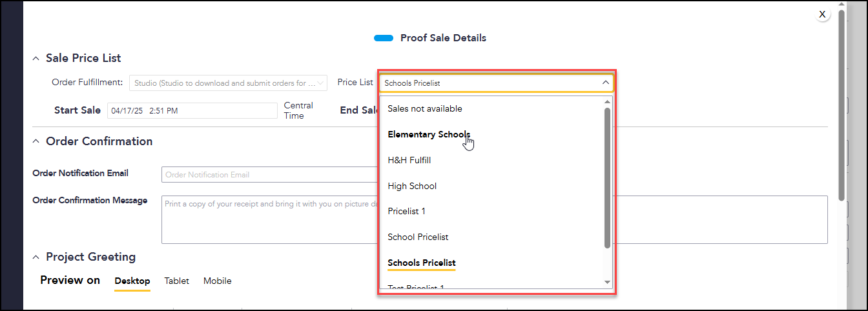The image size is (868, 311).
Task: Focus the Order Notification Email field
Action: (x=270, y=175)
